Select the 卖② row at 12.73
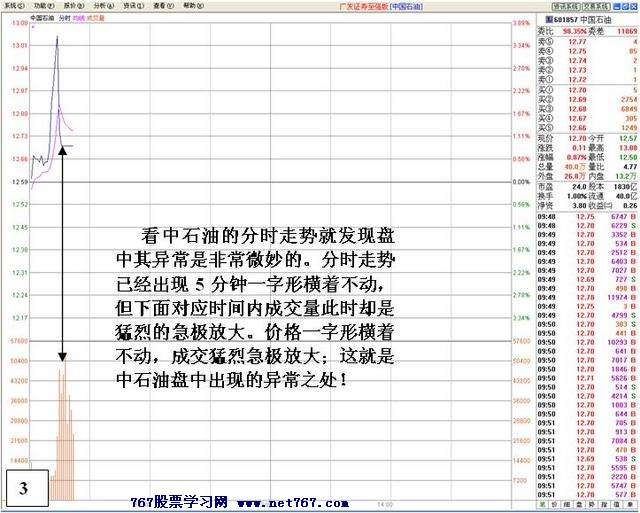This screenshot has height=513, width=640. (x=587, y=70)
